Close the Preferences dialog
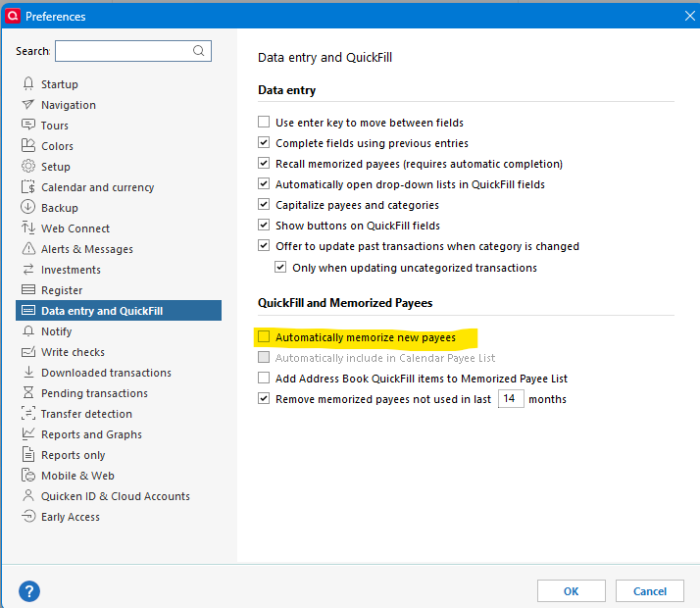 click(x=689, y=16)
